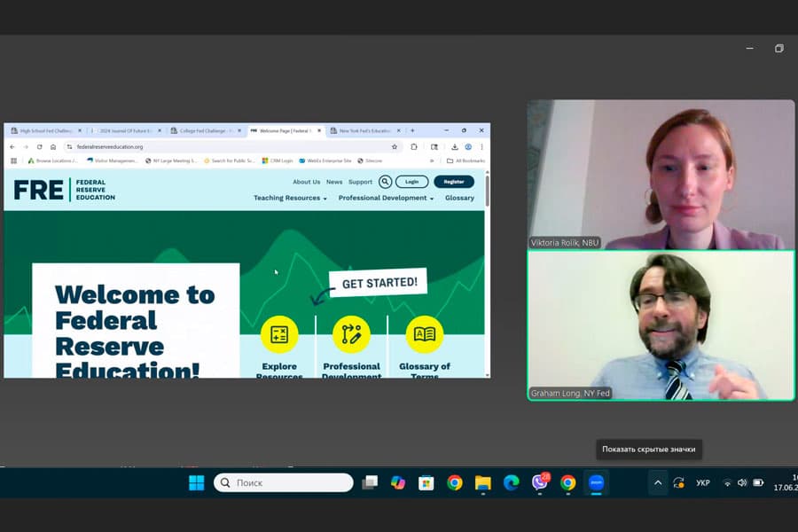
Task: Click the sync update tray icon
Action: pos(678,482)
